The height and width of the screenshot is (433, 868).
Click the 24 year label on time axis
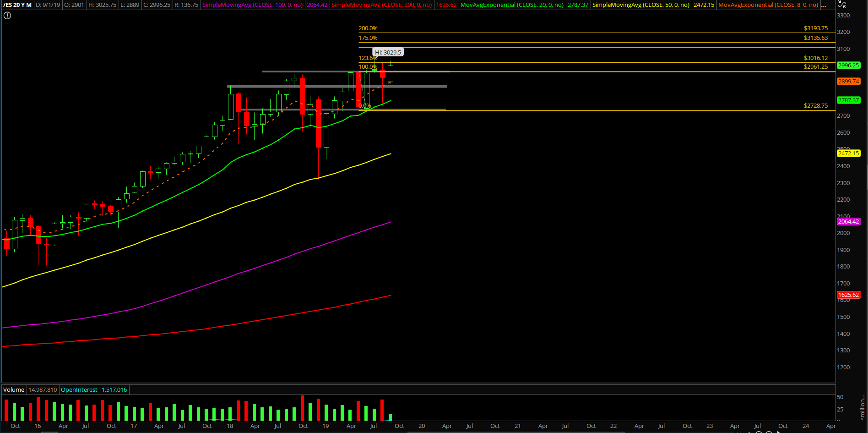tap(806, 426)
